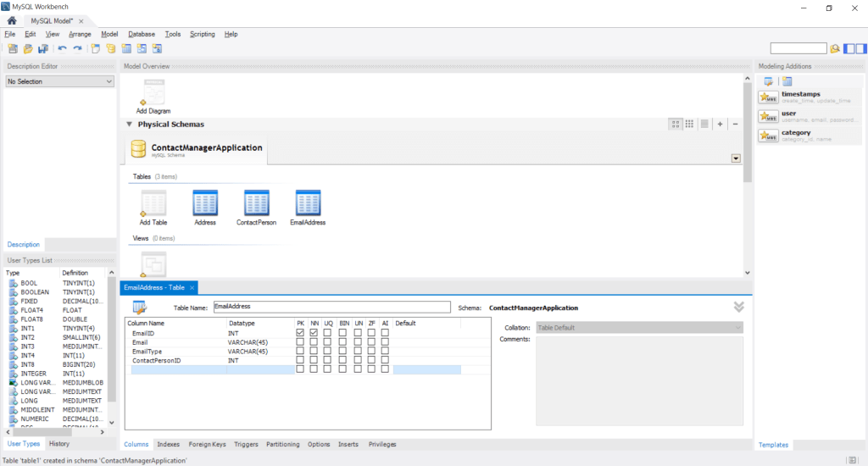Switch to the Foreign Keys tab
868x466 pixels.
point(207,444)
